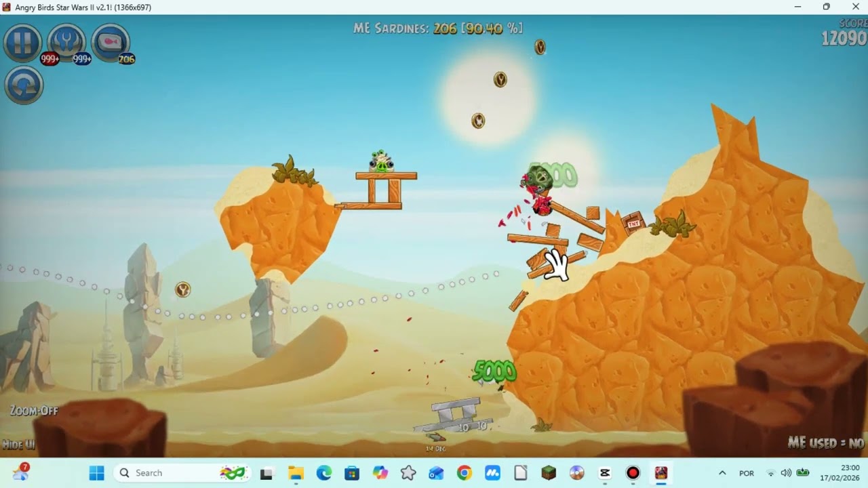The height and width of the screenshot is (488, 868).
Task: Open the red record button taskbar app
Action: click(x=633, y=473)
